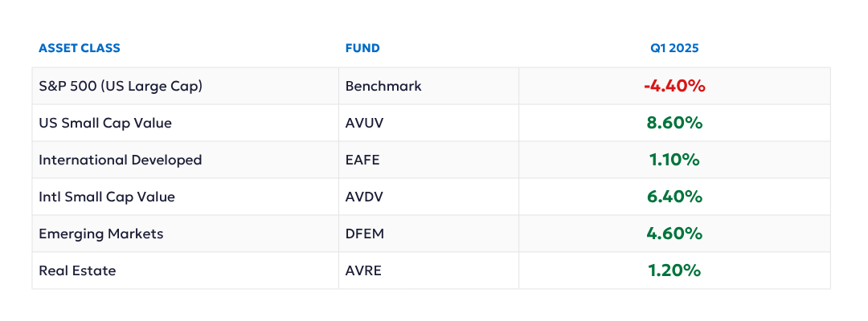Select the Intl Small Cap Value cell
This screenshot has height=321, width=868.
[107, 197]
